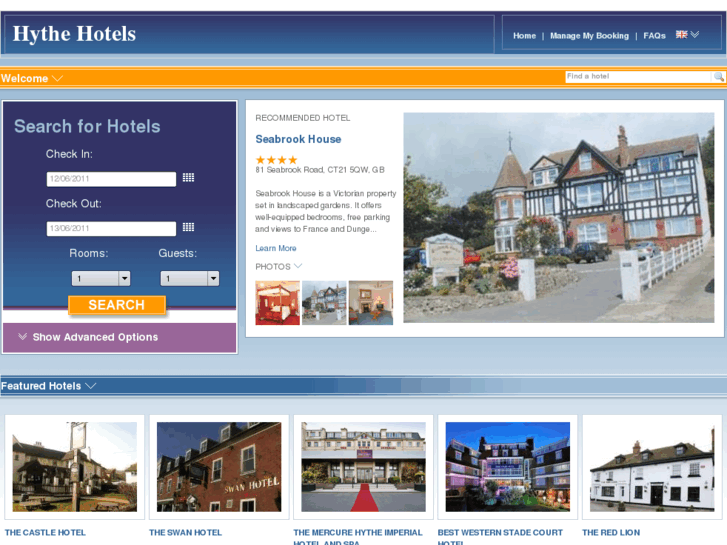Open the Check Out calendar picker icon
The width and height of the screenshot is (727, 545).
pyautogui.click(x=188, y=227)
